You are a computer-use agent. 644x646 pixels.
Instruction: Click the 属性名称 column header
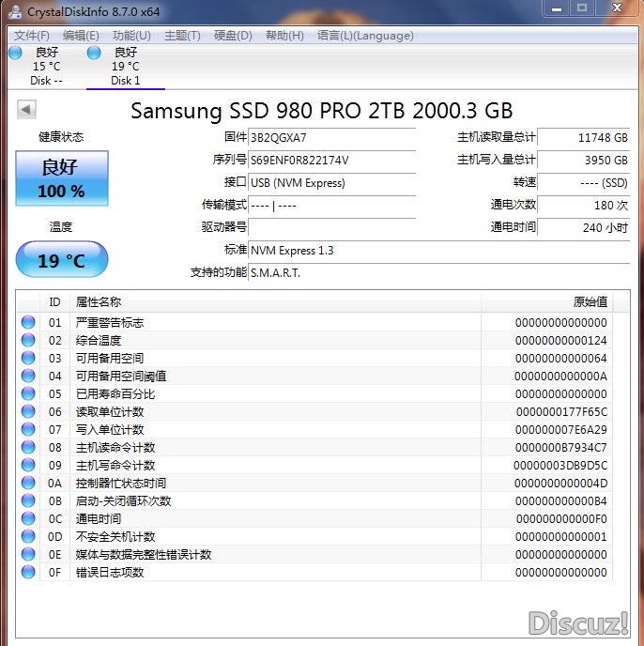(x=275, y=302)
